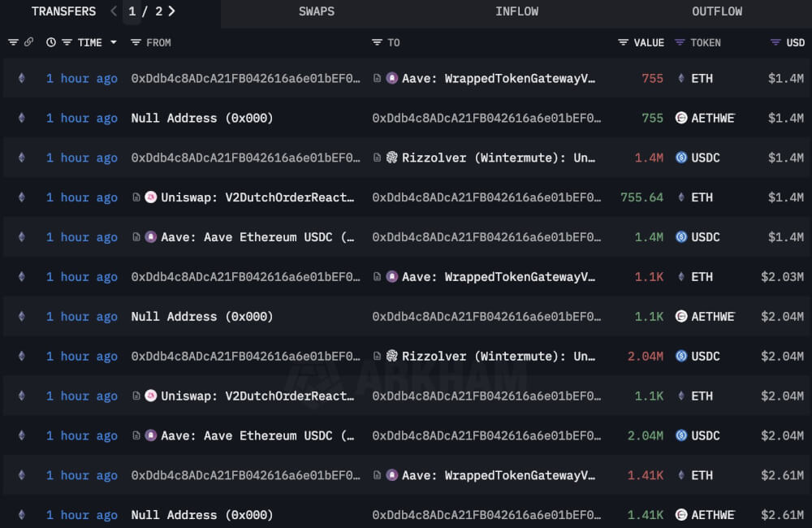Click value 1.1K in the $2.03M row

(649, 277)
